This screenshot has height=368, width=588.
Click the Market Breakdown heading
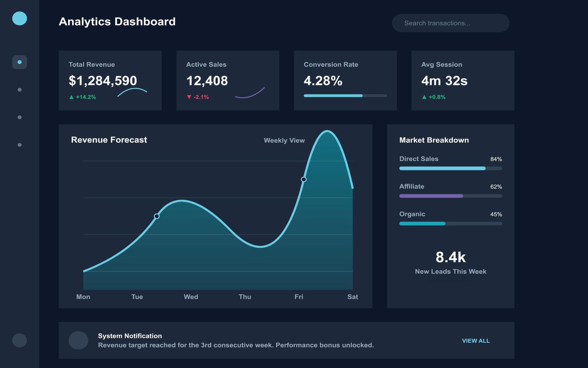(434, 140)
